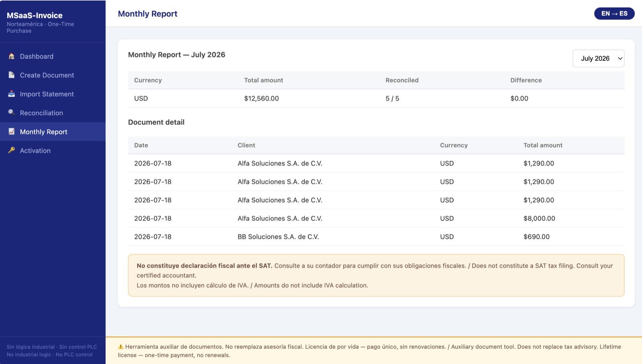
Task: Click the Monthly Report page heading
Action: click(x=148, y=14)
